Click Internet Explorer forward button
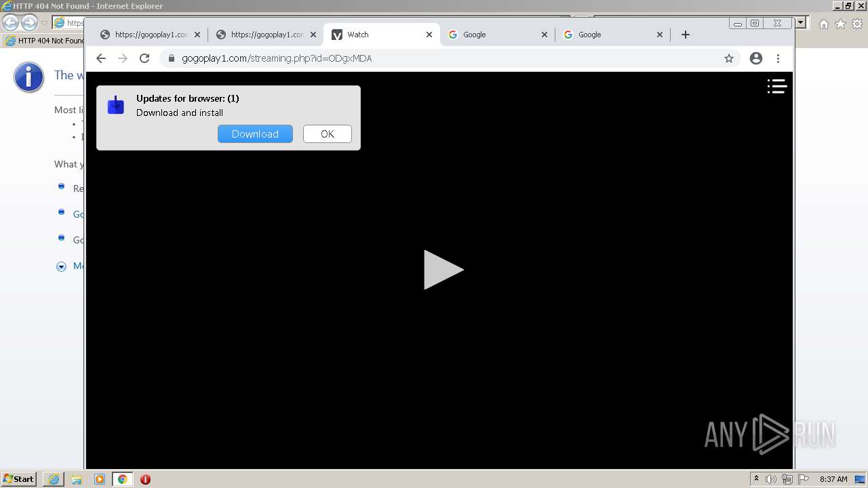The height and width of the screenshot is (488, 868). (29, 22)
